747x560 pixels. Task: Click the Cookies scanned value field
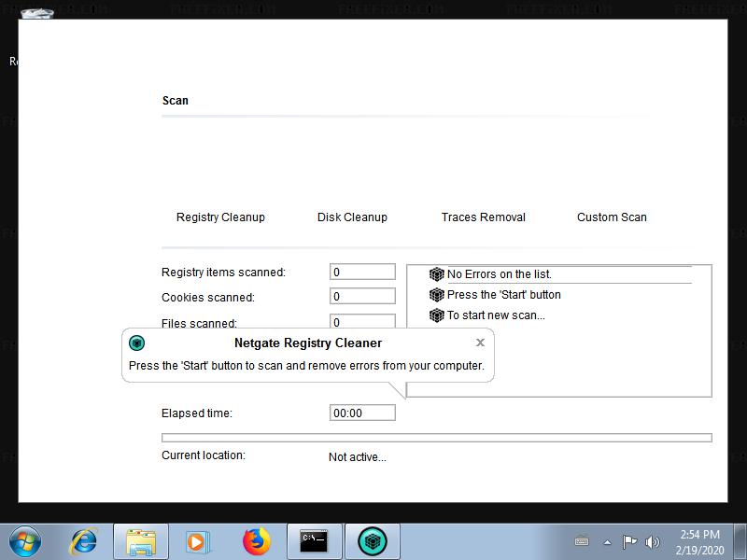click(x=362, y=296)
